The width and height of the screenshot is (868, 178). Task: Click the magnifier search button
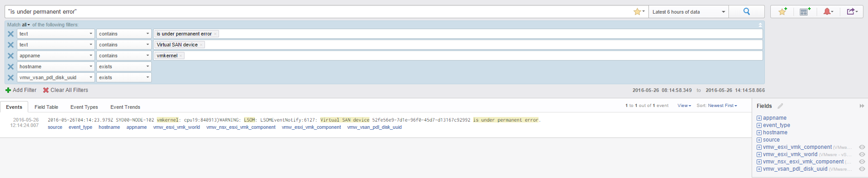746,12
